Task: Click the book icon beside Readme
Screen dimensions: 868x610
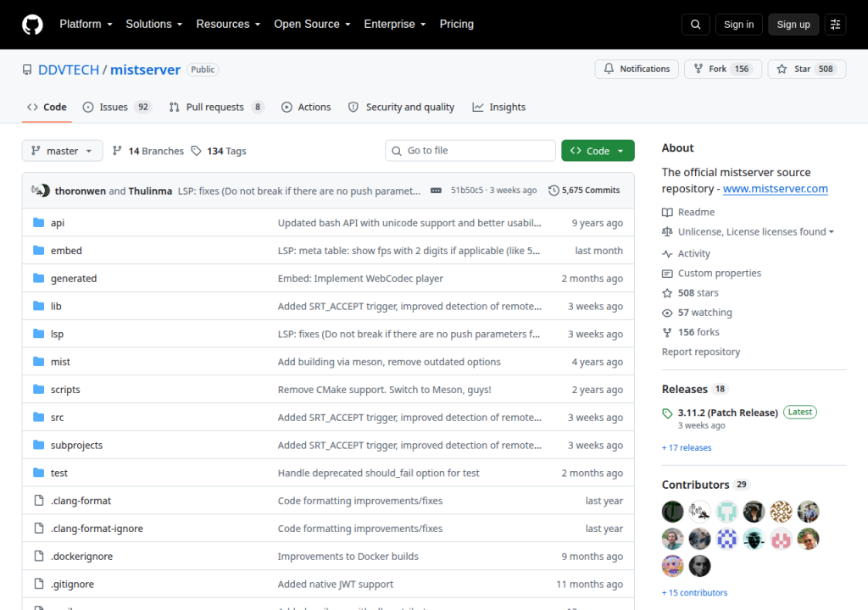Action: point(667,212)
